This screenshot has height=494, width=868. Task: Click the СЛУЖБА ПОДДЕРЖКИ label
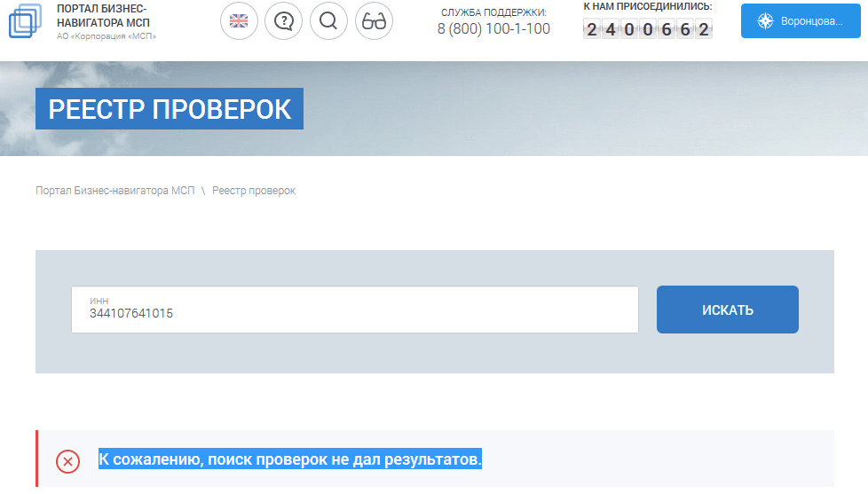[493, 12]
